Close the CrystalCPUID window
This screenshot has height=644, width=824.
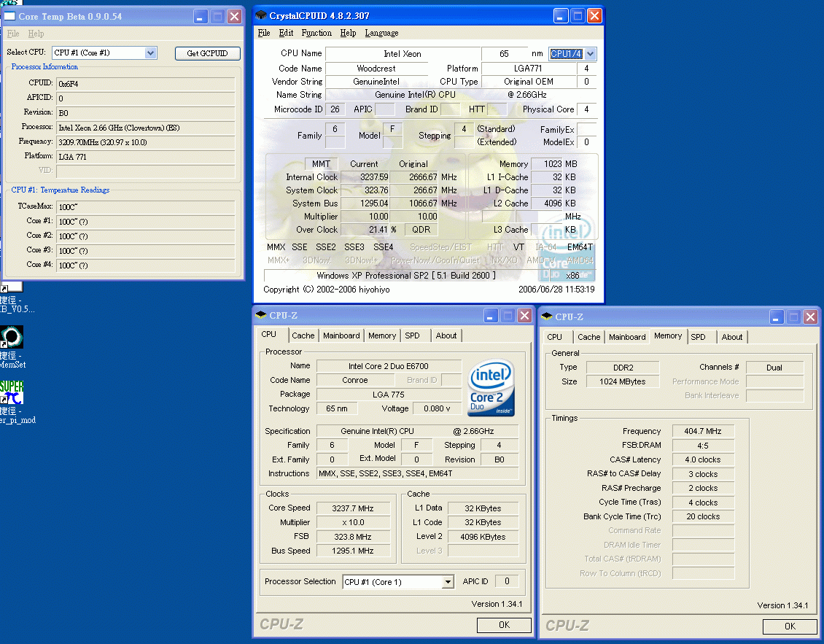[594, 15]
